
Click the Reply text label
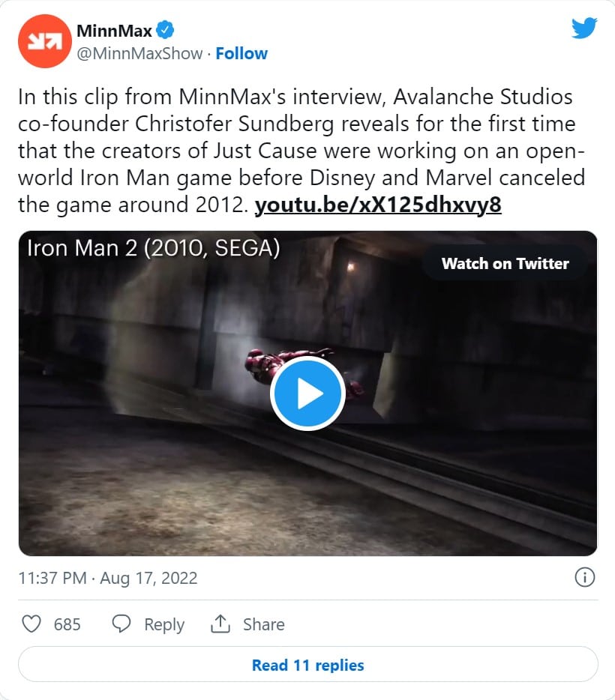pyautogui.click(x=164, y=624)
